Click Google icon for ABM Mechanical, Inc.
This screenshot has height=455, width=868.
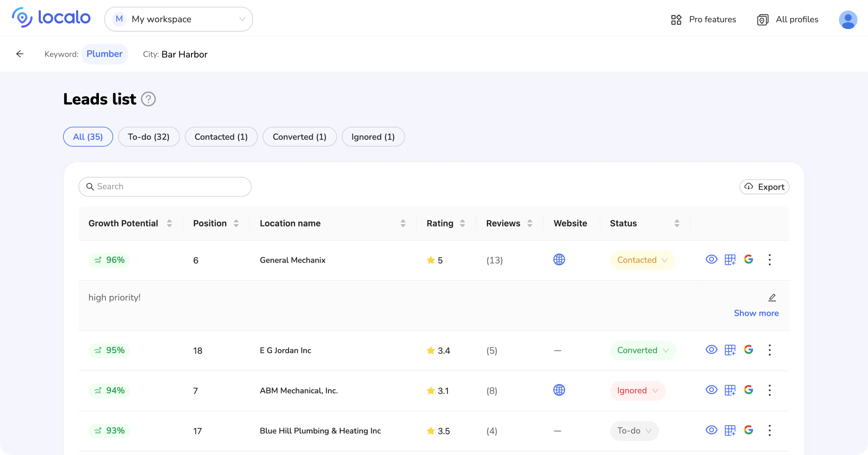tap(748, 390)
